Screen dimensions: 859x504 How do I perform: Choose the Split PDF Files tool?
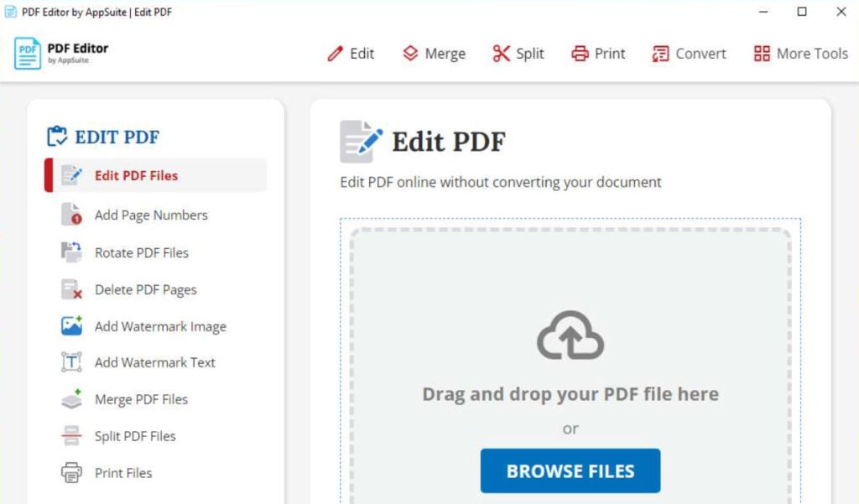tap(133, 436)
